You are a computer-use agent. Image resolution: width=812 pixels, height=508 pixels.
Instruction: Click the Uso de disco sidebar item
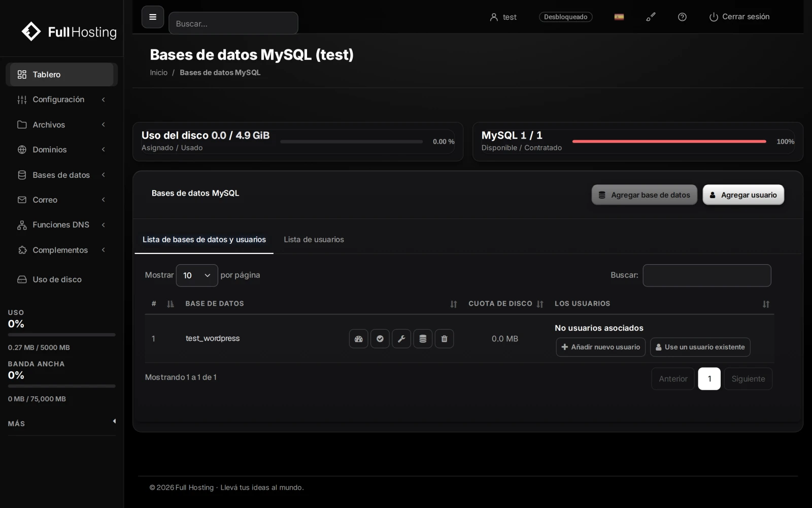pyautogui.click(x=61, y=279)
